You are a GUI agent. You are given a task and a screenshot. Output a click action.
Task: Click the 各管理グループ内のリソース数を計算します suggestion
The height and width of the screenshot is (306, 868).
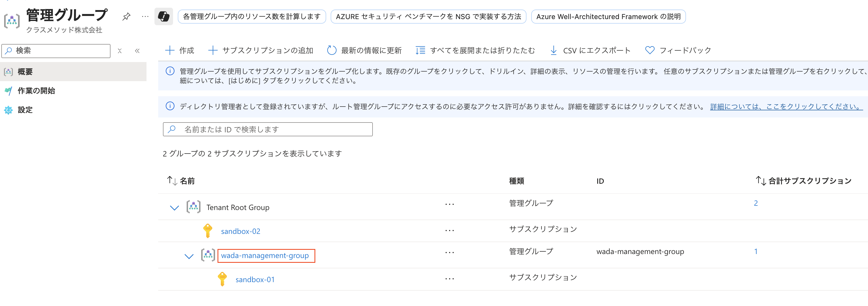click(x=252, y=16)
